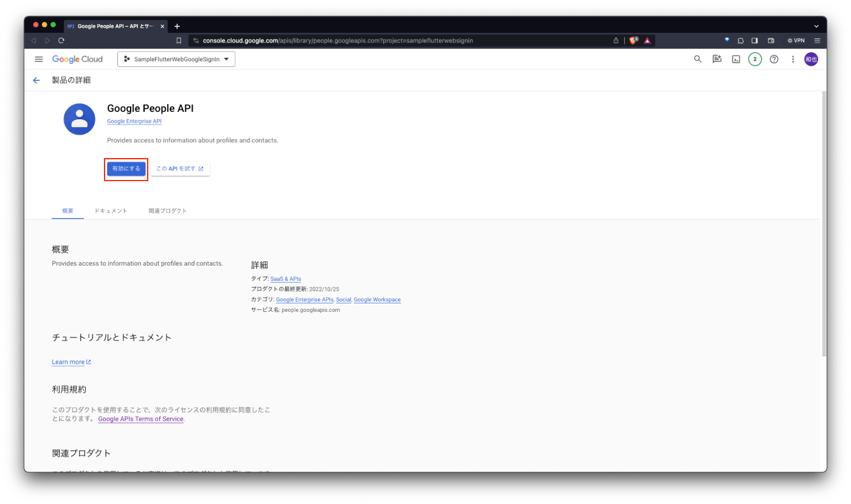The image size is (851, 504).
Task: Click the Google Cloud logo
Action: (x=77, y=59)
